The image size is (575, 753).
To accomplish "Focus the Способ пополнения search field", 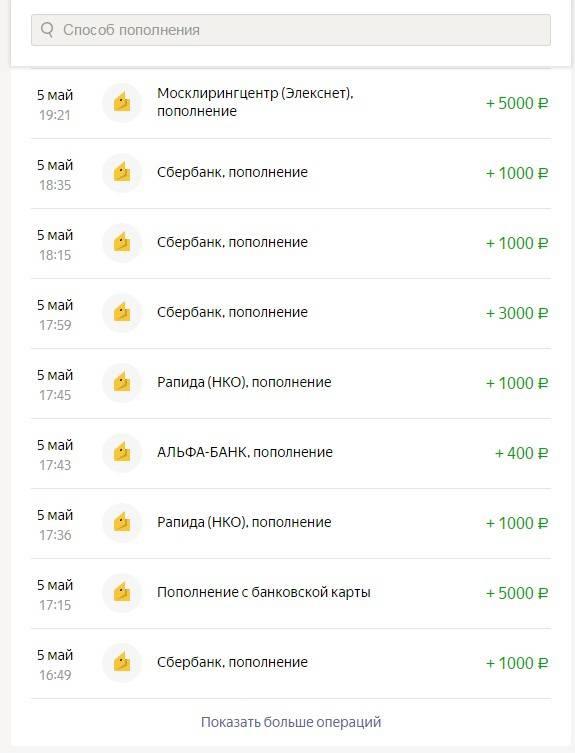I will coord(291,30).
